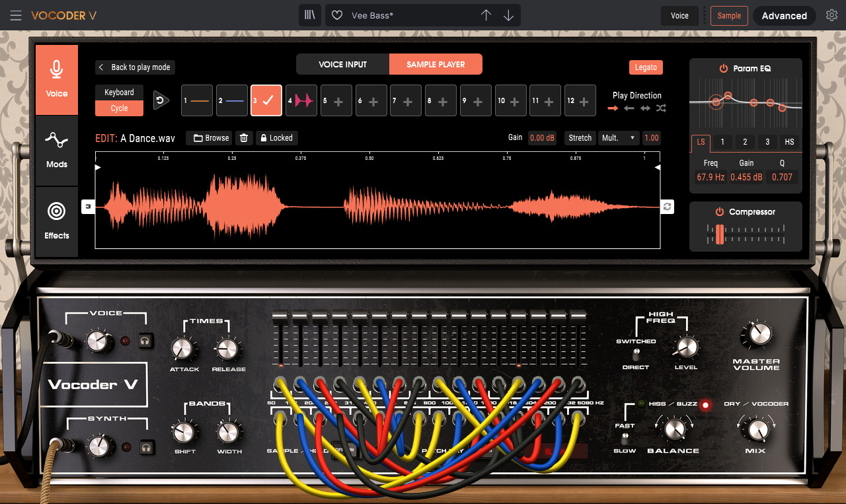Add a sample to slot 8
Image resolution: width=846 pixels, height=504 pixels.
coord(441,101)
